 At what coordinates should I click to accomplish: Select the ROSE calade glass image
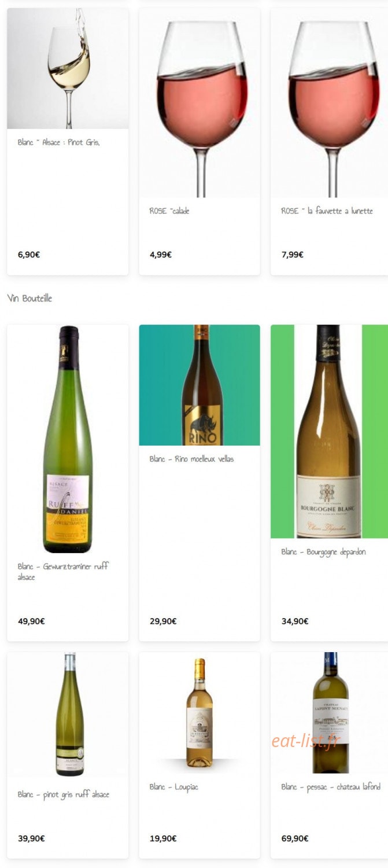coord(199,103)
